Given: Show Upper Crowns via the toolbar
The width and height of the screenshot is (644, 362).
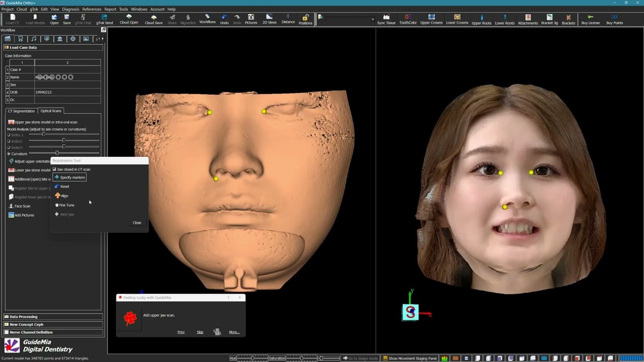Looking at the screenshot, I should pyautogui.click(x=431, y=19).
